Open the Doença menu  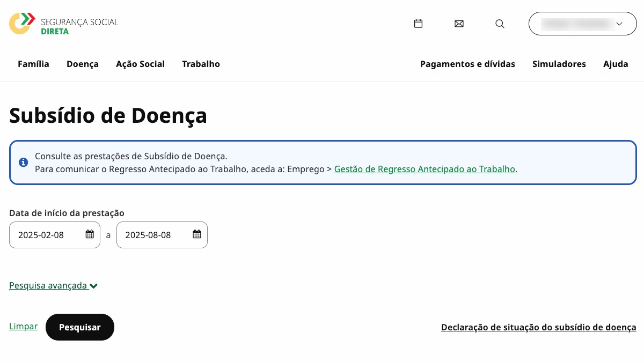(x=83, y=64)
